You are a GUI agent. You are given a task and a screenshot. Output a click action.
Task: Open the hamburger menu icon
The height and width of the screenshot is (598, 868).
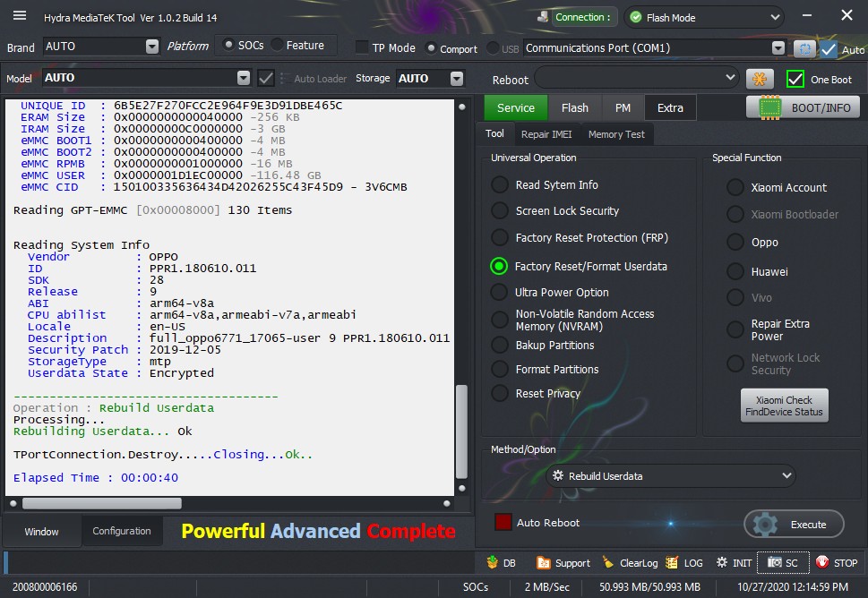tap(20, 15)
